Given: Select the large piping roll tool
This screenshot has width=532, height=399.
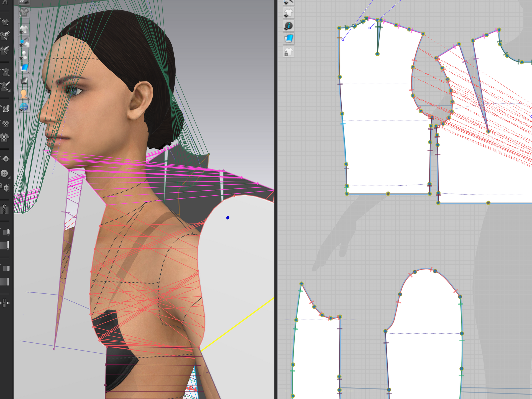Looking at the screenshot, I should pyautogui.click(x=5, y=245).
